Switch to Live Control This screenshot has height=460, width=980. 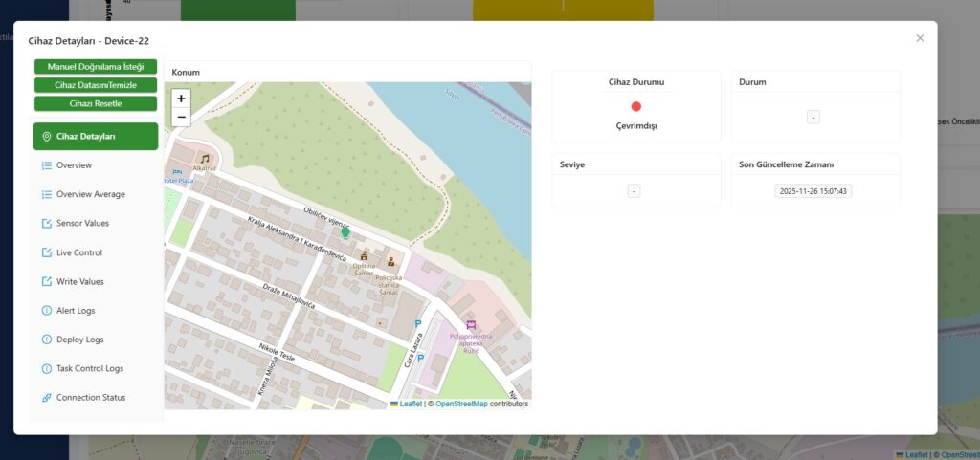pyautogui.click(x=78, y=252)
